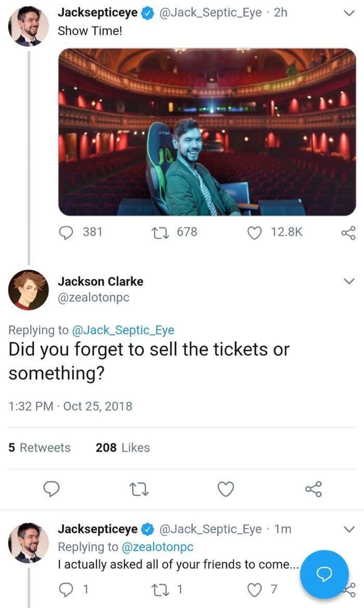Open the theater photo in the tweet
The height and width of the screenshot is (608, 364).
click(x=207, y=132)
